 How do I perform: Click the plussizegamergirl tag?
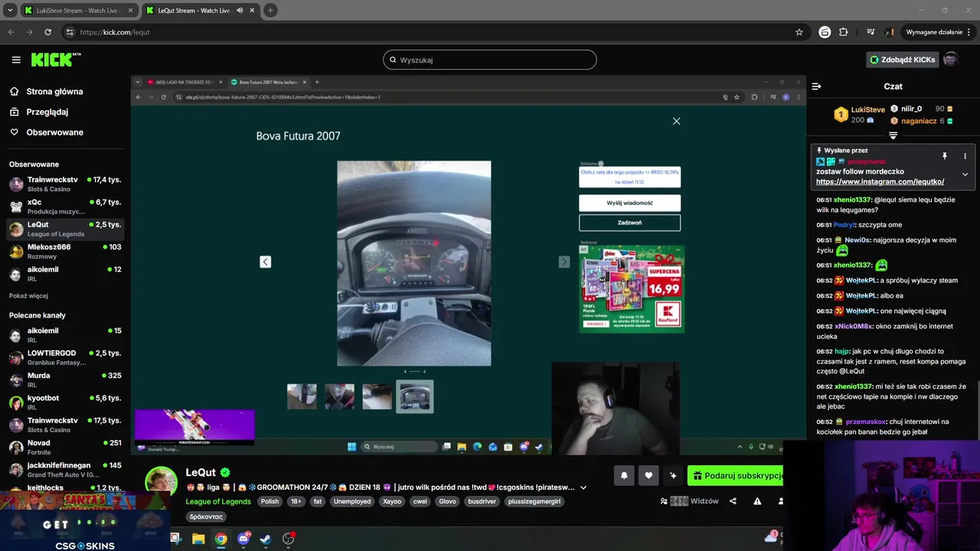tap(534, 501)
